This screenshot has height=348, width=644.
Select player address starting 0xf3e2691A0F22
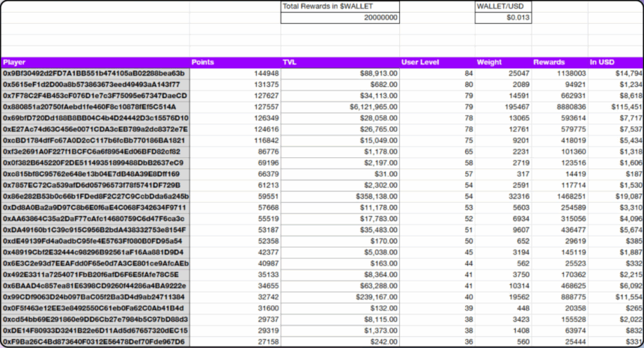[95, 152]
